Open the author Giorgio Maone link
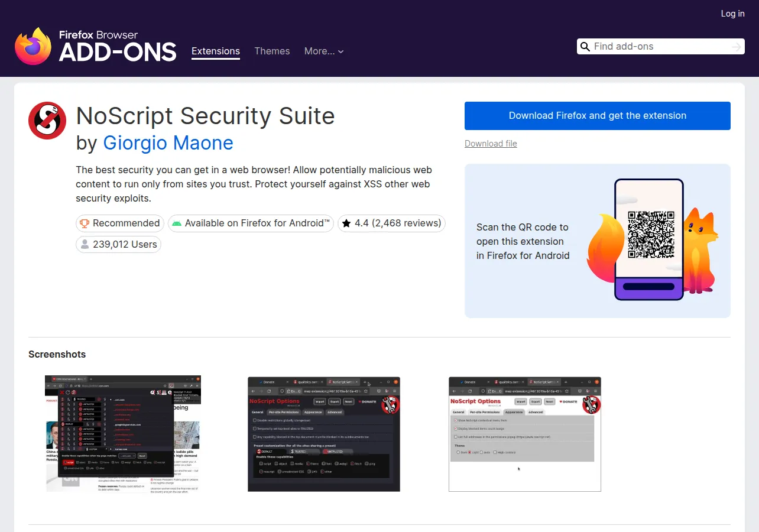 (x=168, y=143)
